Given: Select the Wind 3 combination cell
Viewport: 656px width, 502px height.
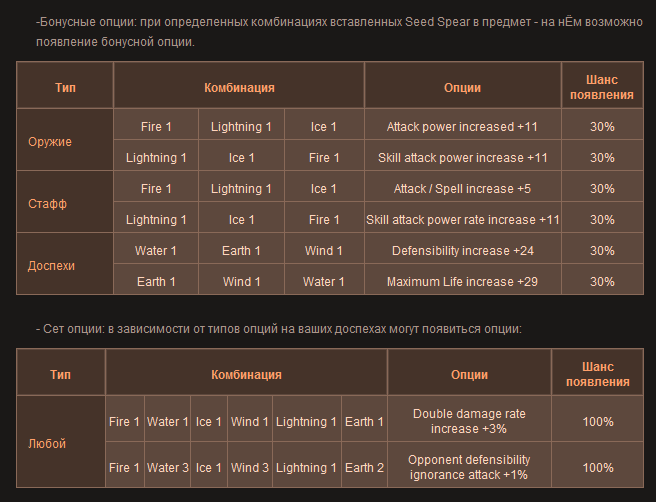Looking at the screenshot, I should pyautogui.click(x=250, y=468).
